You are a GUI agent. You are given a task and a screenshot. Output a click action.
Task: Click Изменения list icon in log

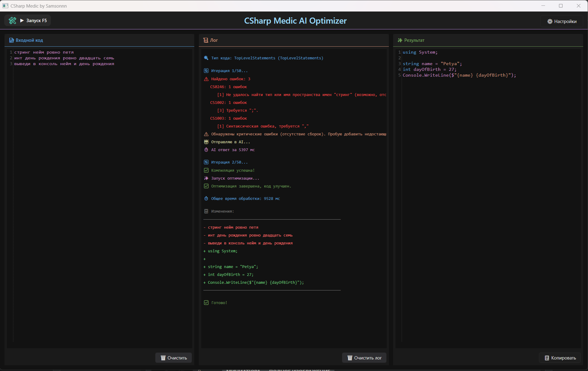click(206, 211)
